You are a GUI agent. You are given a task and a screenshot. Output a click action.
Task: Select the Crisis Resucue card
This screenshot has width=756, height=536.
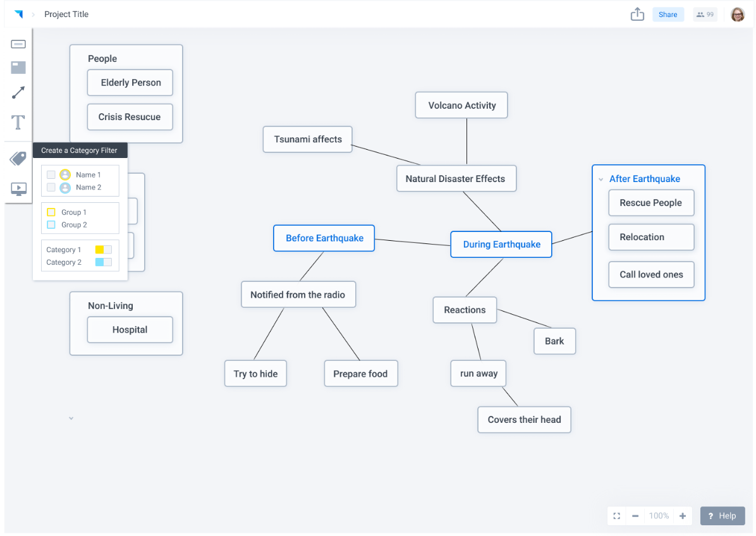(130, 117)
